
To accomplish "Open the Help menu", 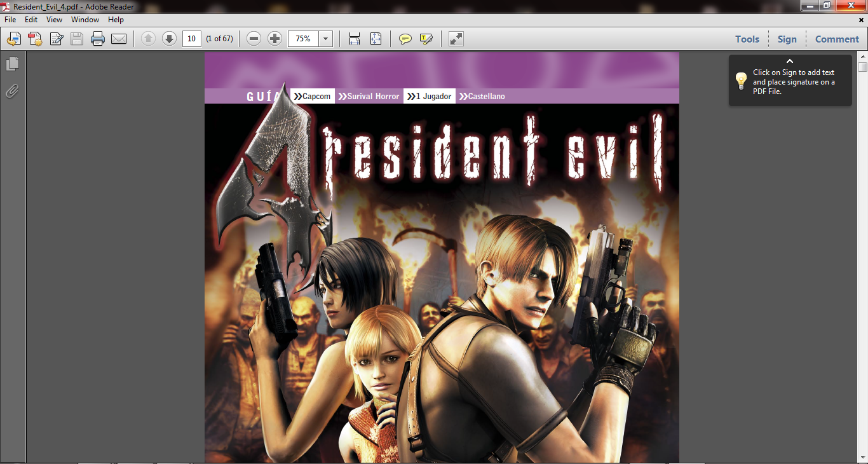I will (116, 20).
